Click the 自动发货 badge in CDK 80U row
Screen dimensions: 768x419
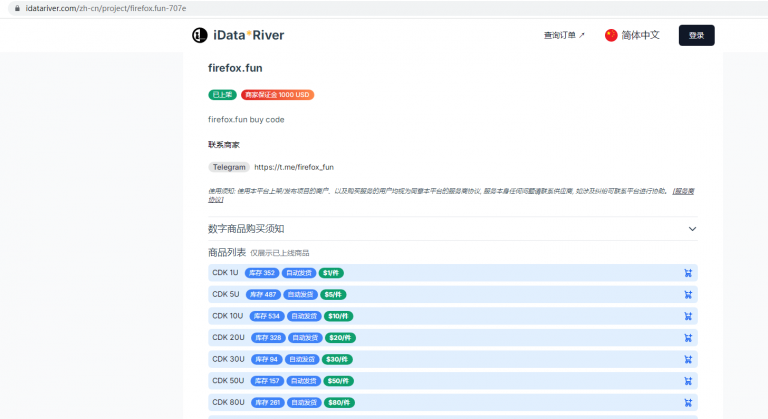[x=304, y=402]
